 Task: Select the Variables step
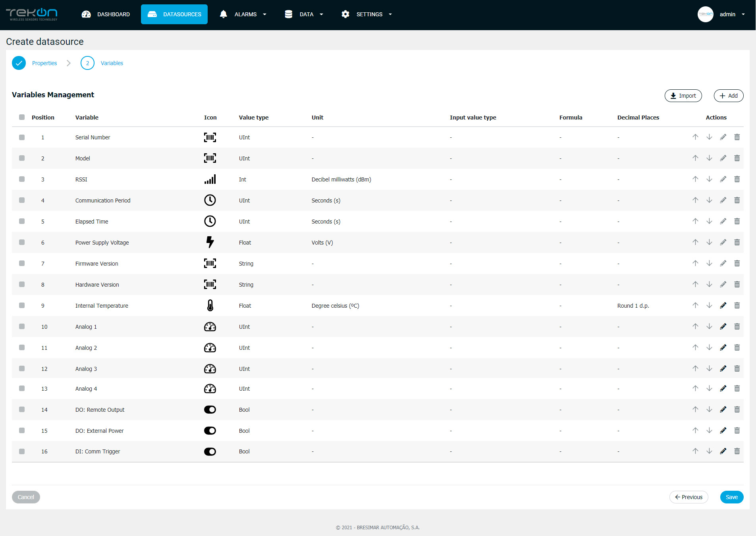[102, 63]
